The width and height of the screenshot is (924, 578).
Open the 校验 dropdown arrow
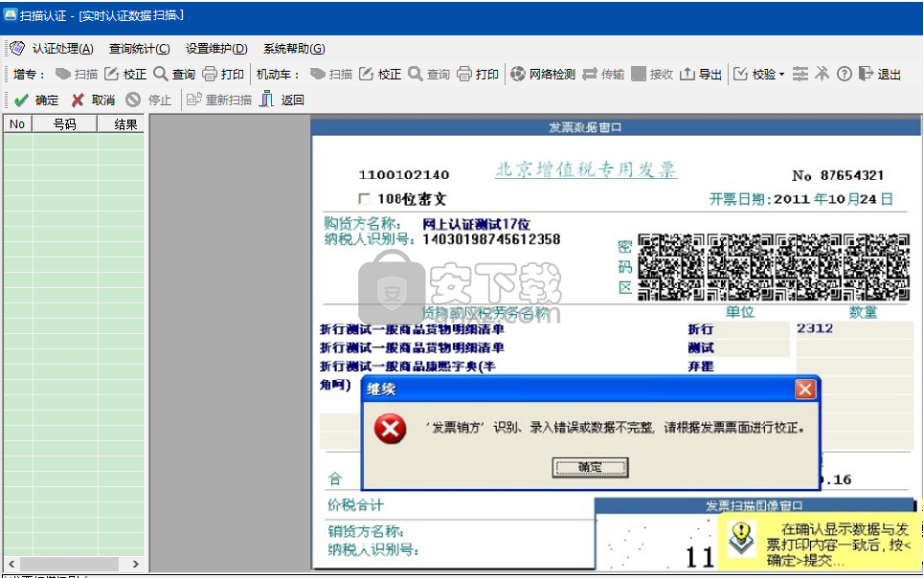click(x=781, y=75)
